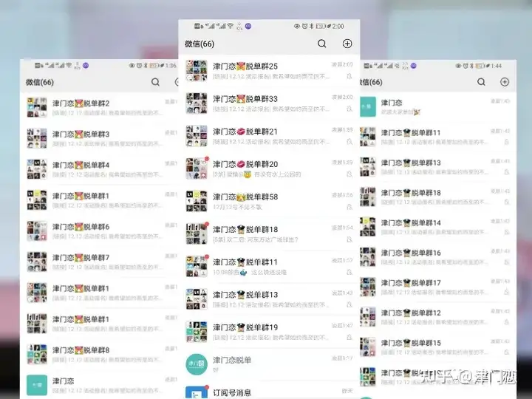Image resolution: width=532 pixels, height=399 pixels.
Task: Tap the plus icon in the middle WeChat screen
Action: (347, 44)
